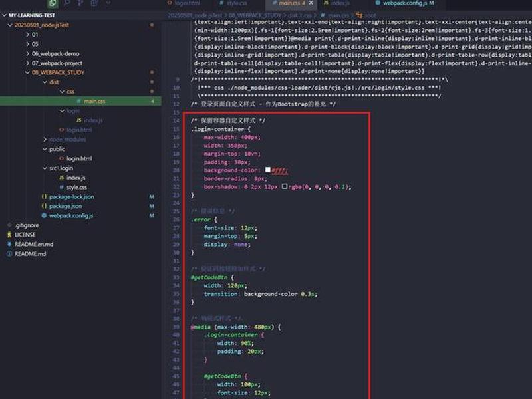Open package.json in the tree
The width and height of the screenshot is (532, 399).
click(65, 206)
